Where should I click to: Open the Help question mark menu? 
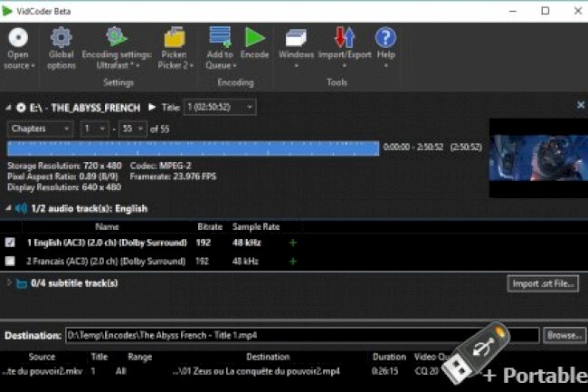pyautogui.click(x=385, y=38)
